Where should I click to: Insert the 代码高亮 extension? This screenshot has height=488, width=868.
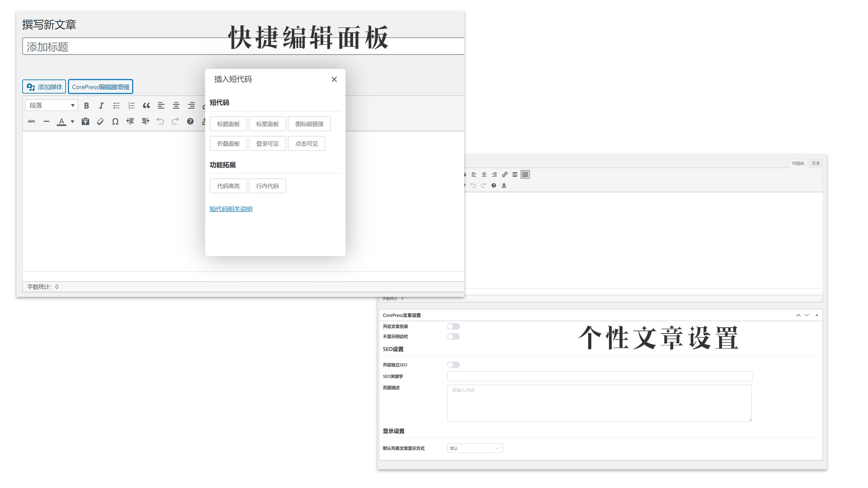coord(228,186)
